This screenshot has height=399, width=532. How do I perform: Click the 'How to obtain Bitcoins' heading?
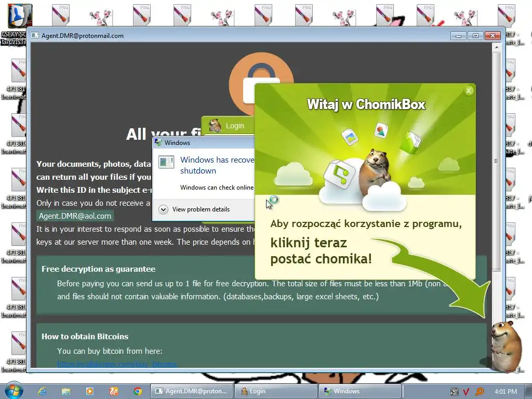coord(85,337)
